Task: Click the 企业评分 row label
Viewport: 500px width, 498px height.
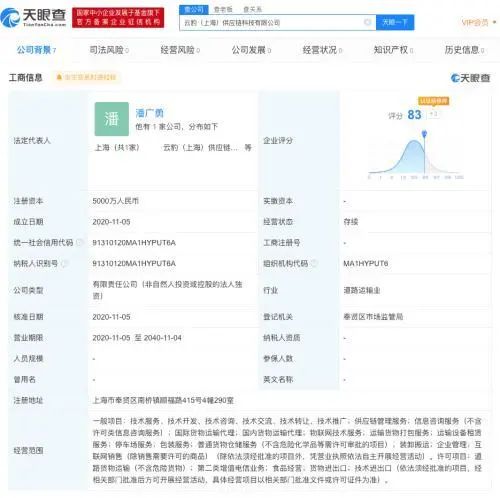Action: (278, 140)
